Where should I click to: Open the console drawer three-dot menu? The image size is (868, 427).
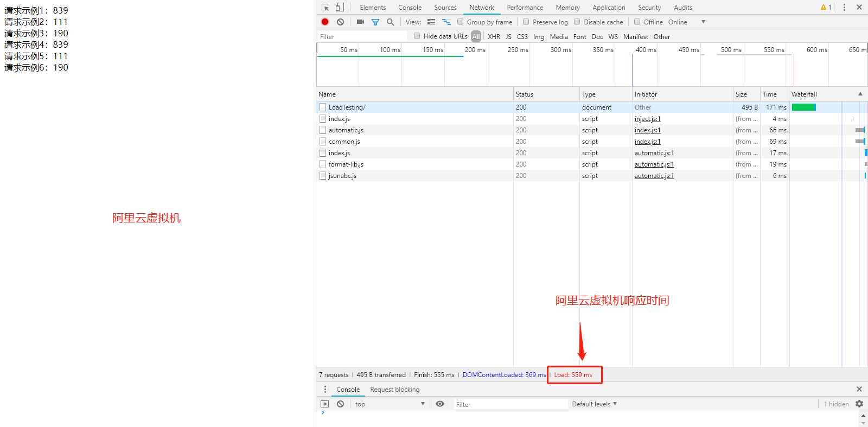pyautogui.click(x=325, y=389)
